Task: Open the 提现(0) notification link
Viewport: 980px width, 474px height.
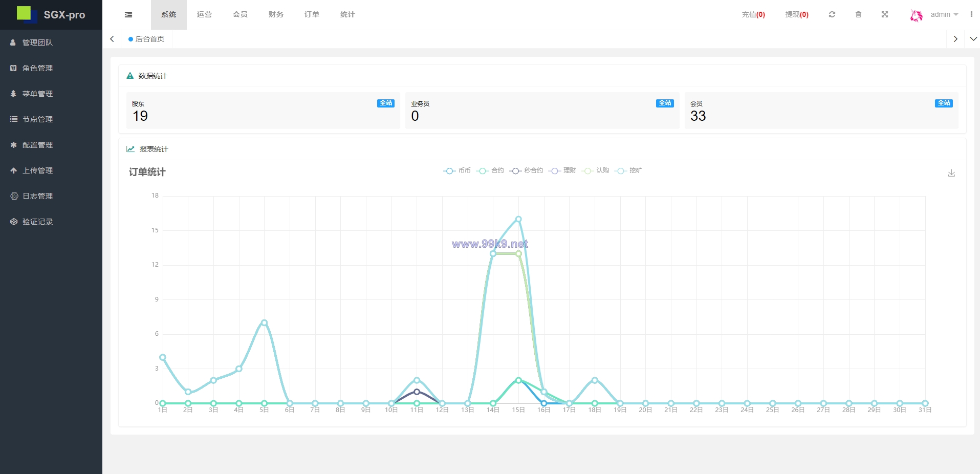Action: [x=797, y=14]
